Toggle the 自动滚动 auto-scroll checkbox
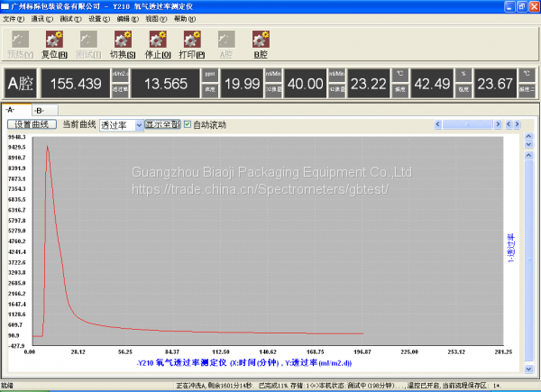541x392 pixels. [188, 124]
